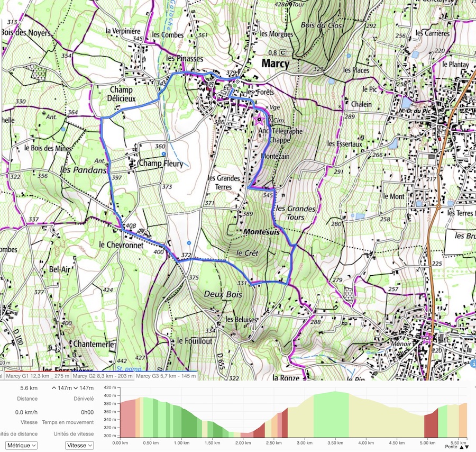Click the 3.00 km distance axis label
476x452 pixels.
(305, 442)
